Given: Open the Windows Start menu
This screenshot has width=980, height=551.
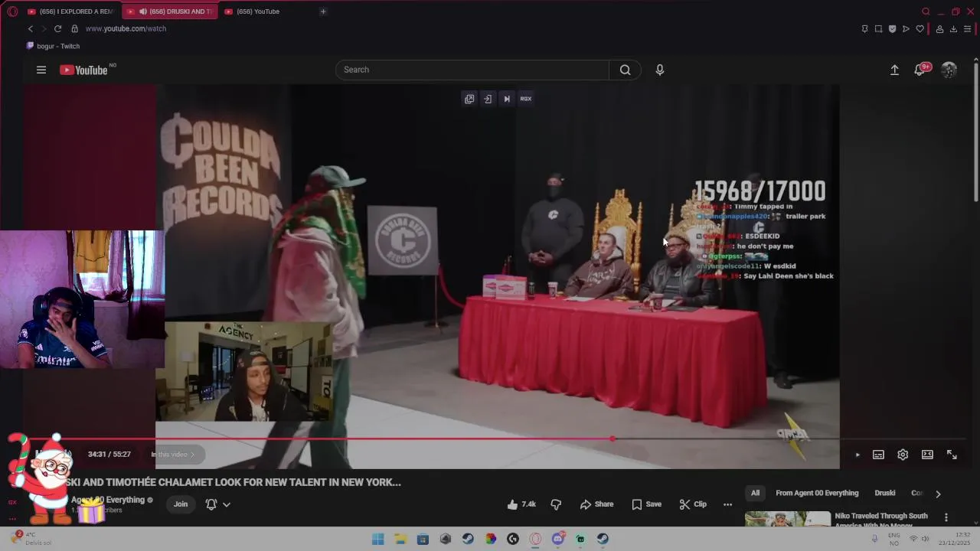Looking at the screenshot, I should pyautogui.click(x=378, y=539).
